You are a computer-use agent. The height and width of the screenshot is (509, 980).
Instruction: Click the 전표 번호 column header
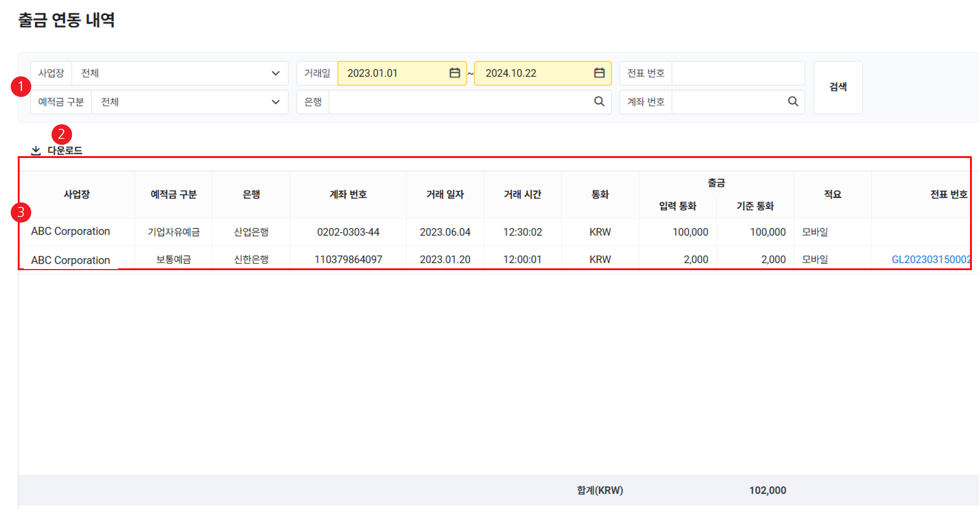(x=948, y=194)
